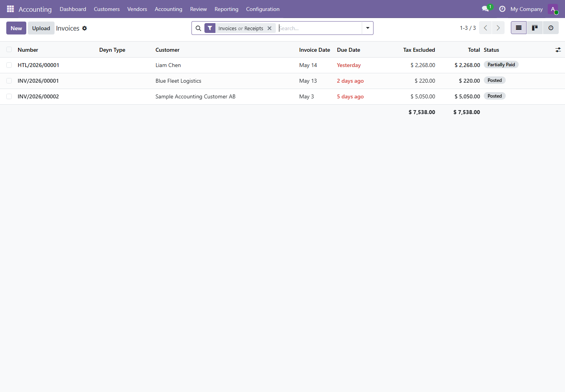This screenshot has height=392, width=565.
Task: Click the May 3 invoice date
Action: [306, 96]
